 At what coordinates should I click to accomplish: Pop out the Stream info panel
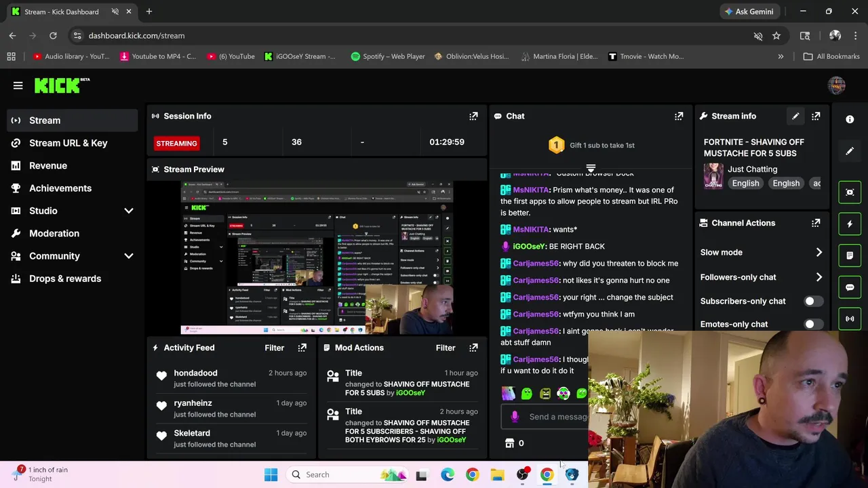(816, 116)
